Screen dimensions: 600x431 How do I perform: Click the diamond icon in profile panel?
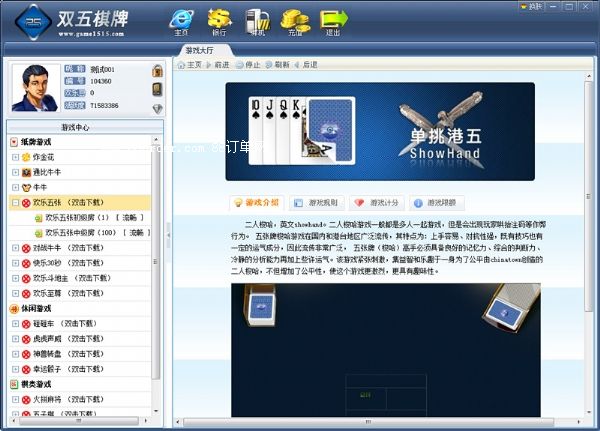[x=157, y=108]
